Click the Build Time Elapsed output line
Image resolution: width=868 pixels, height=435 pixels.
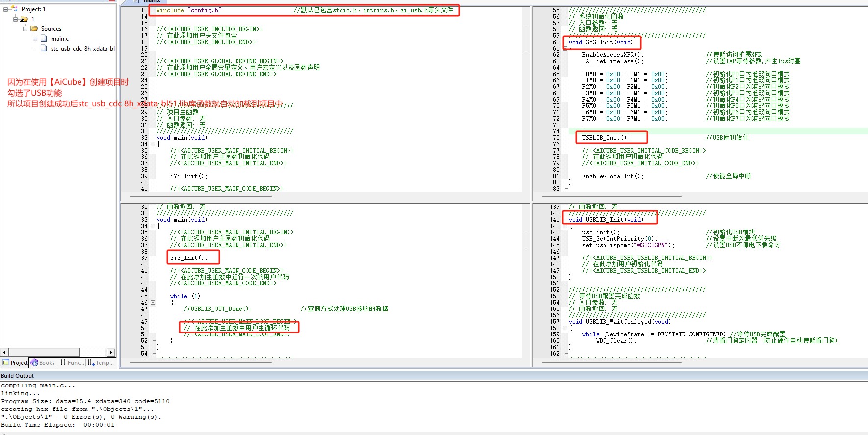pos(58,425)
